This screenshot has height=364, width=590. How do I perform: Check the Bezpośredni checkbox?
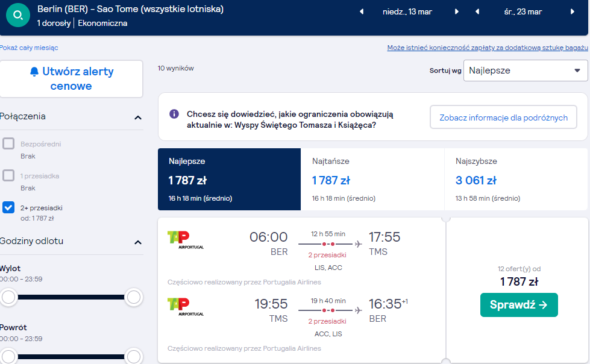(x=8, y=143)
